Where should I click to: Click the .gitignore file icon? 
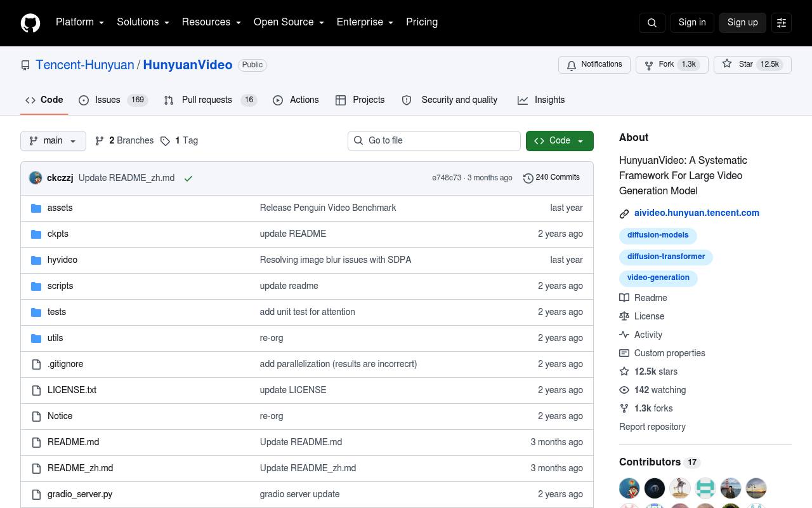click(36, 364)
